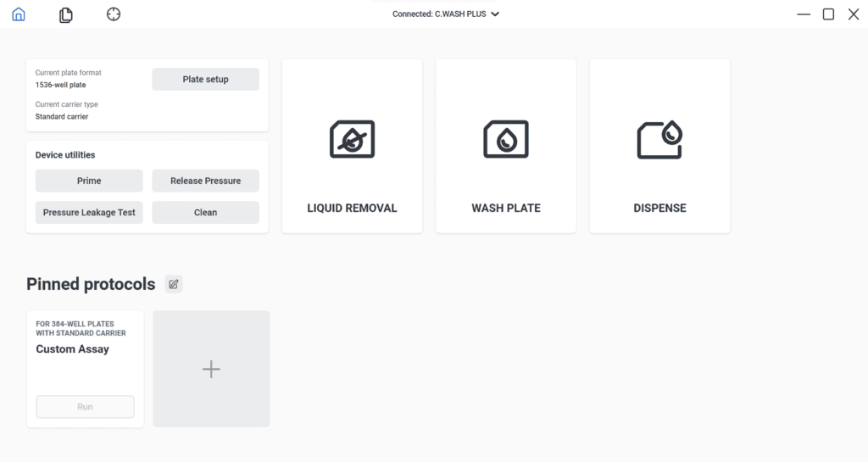
Task: Click the Release Pressure button
Action: (x=205, y=181)
